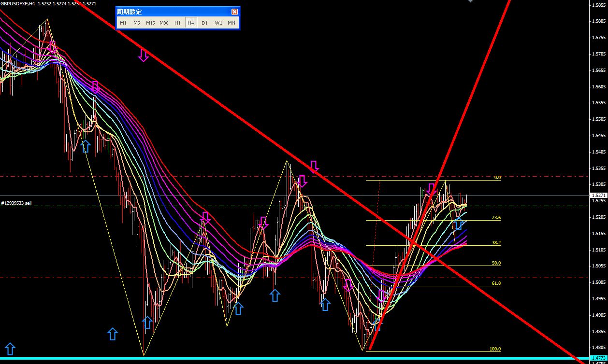The image size is (608, 364).
Task: Click the active H4 timeframe button
Action: click(x=191, y=23)
